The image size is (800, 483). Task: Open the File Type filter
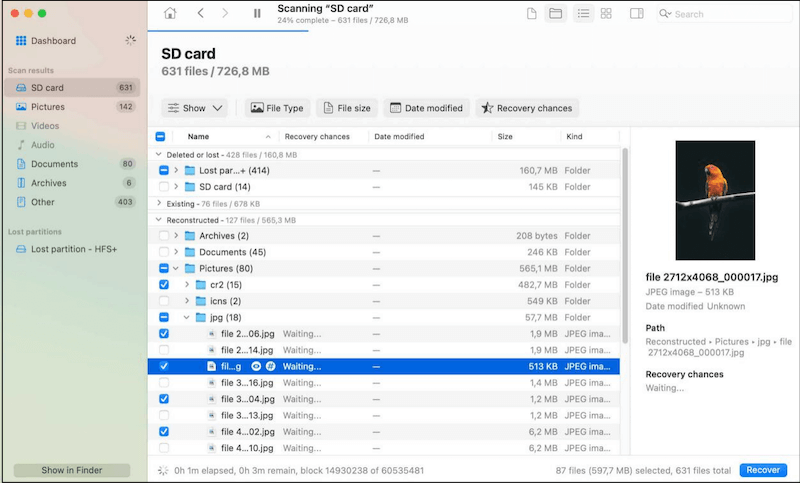(x=278, y=108)
